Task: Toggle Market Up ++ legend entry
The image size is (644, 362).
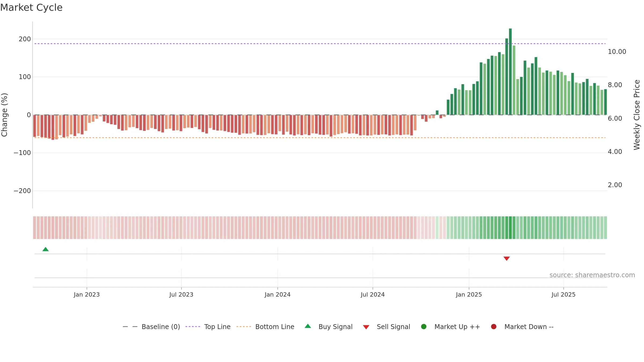Action: pos(451,327)
